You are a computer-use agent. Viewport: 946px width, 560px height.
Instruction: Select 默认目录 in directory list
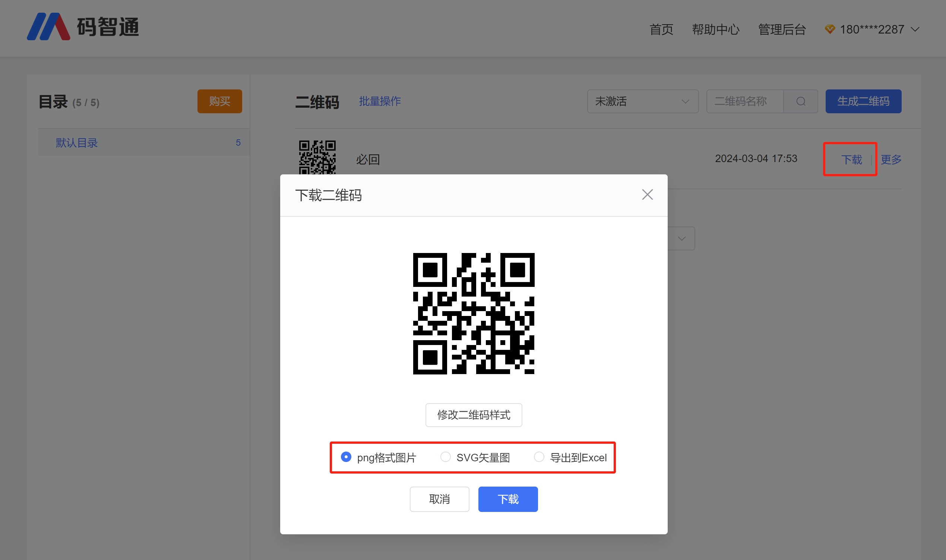77,143
